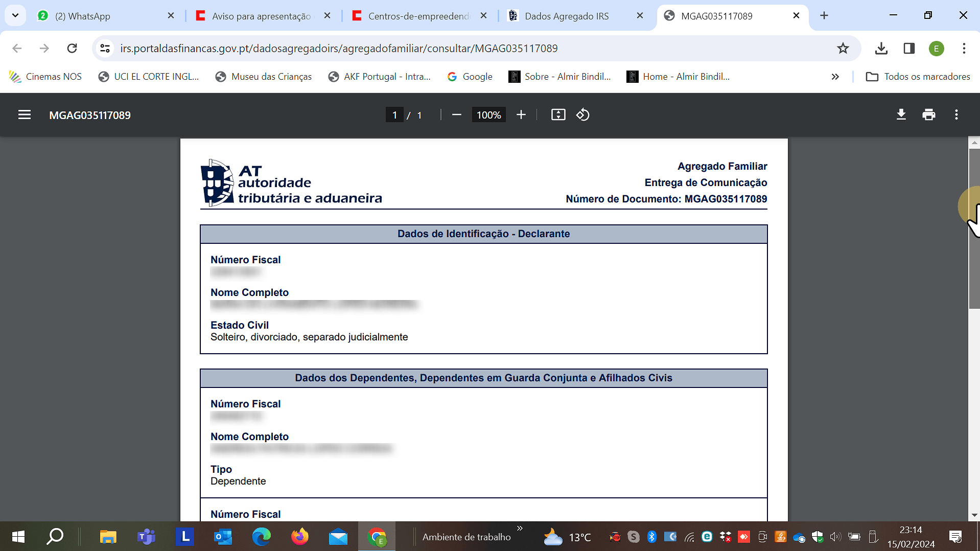Screen dimensions: 980x551
Task: Toggle the PDF sidebar menu
Action: [x=25, y=115]
